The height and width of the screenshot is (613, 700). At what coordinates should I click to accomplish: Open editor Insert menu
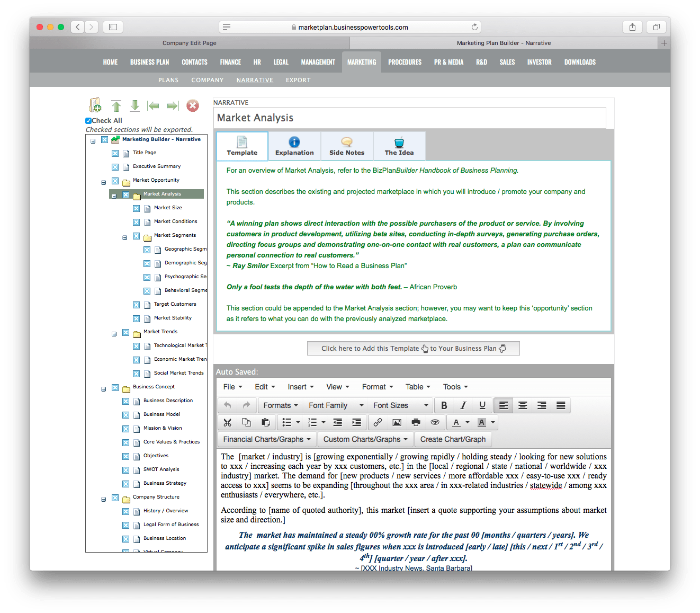301,387
